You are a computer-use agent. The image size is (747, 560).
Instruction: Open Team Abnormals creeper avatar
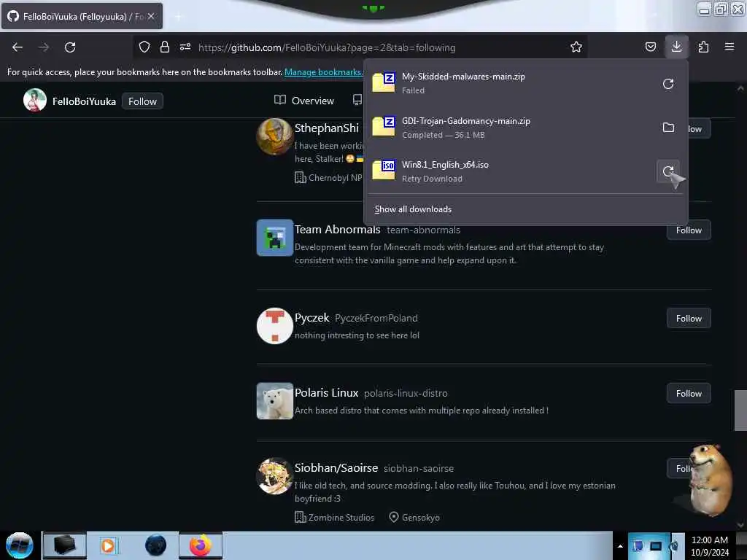pyautogui.click(x=274, y=238)
